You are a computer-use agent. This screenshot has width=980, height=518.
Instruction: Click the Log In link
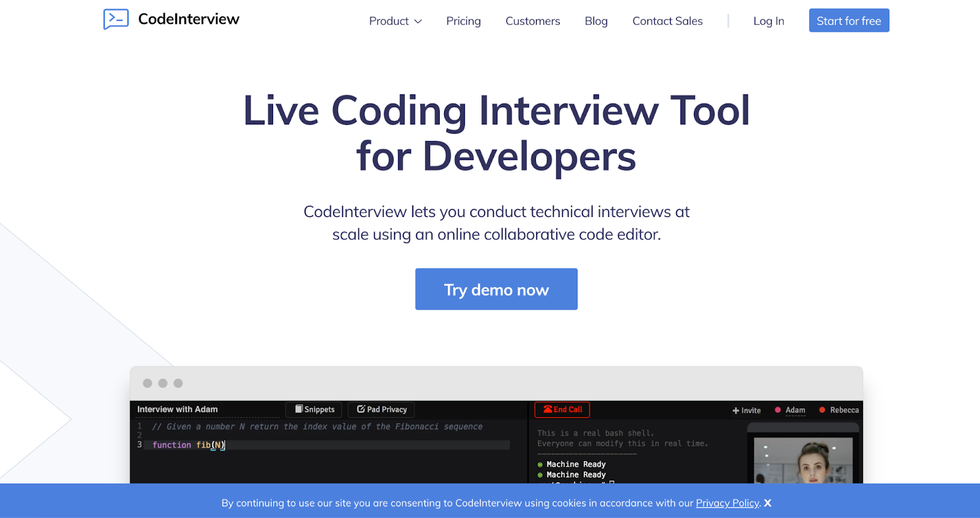click(x=769, y=21)
